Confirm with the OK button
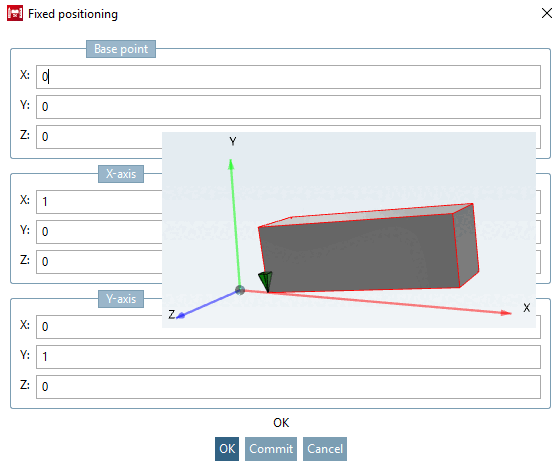The width and height of the screenshot is (560, 469). (x=227, y=449)
